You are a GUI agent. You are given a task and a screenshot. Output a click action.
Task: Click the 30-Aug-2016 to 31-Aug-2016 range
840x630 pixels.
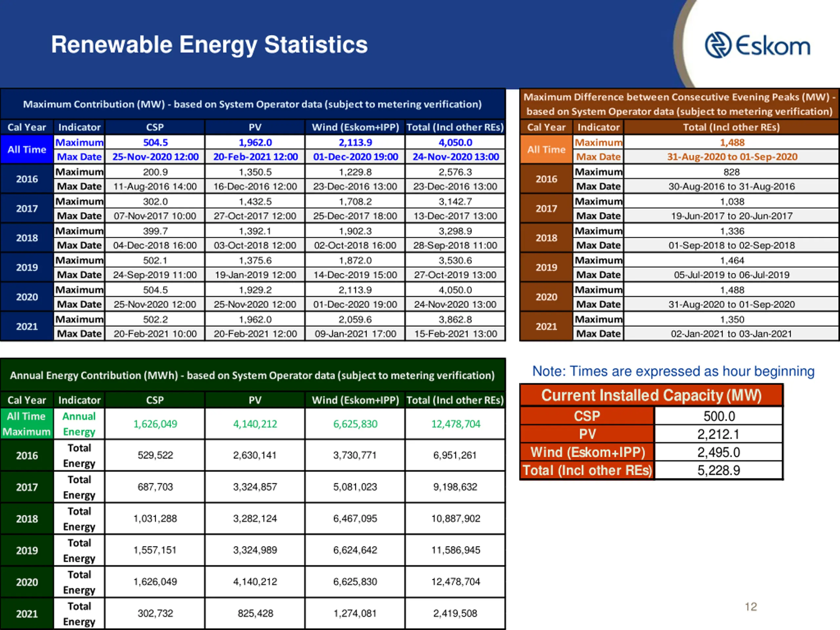point(732,186)
